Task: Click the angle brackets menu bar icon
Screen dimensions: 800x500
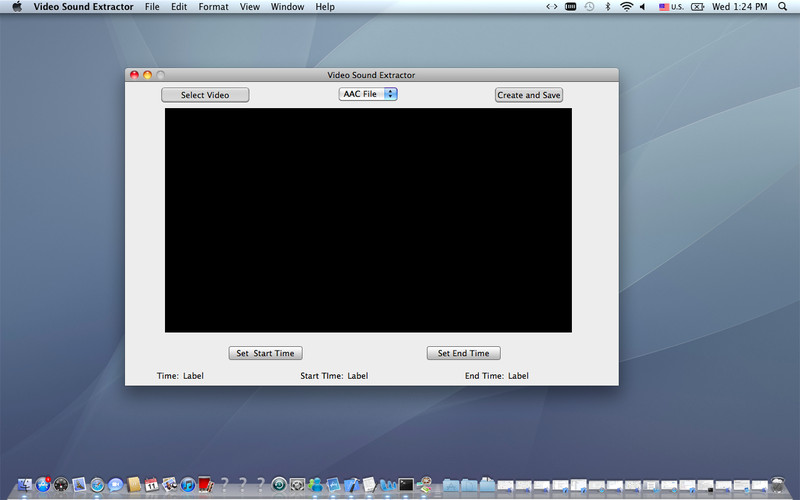Action: pos(552,7)
